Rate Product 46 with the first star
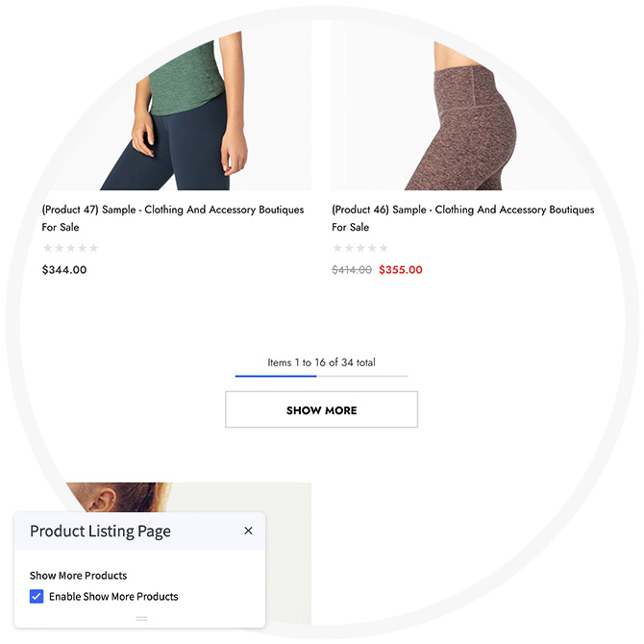644x644 pixels. point(337,249)
